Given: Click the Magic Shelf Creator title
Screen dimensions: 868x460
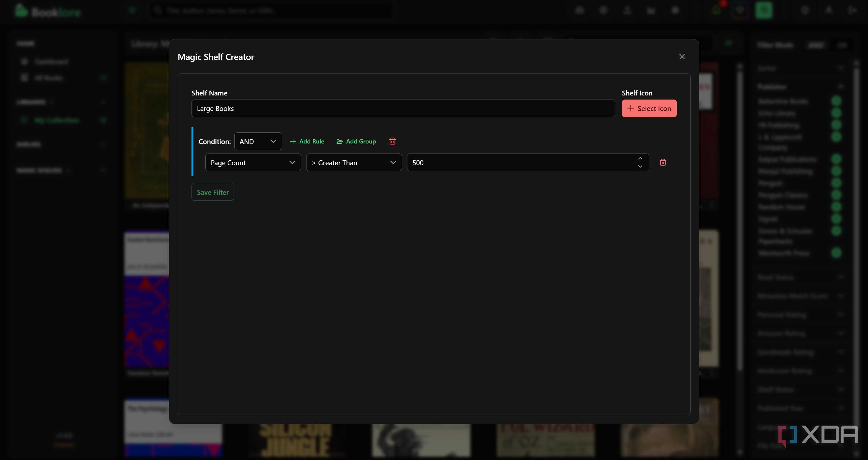Looking at the screenshot, I should pyautogui.click(x=216, y=57).
